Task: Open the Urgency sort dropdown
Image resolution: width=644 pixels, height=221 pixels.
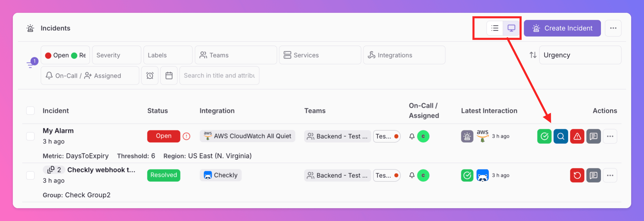Action: pyautogui.click(x=580, y=55)
